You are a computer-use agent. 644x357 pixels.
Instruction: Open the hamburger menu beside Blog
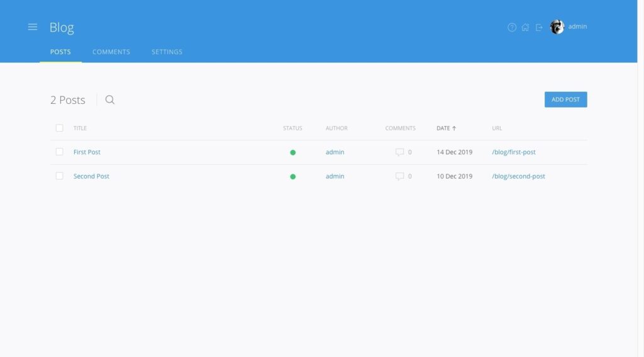pos(33,27)
